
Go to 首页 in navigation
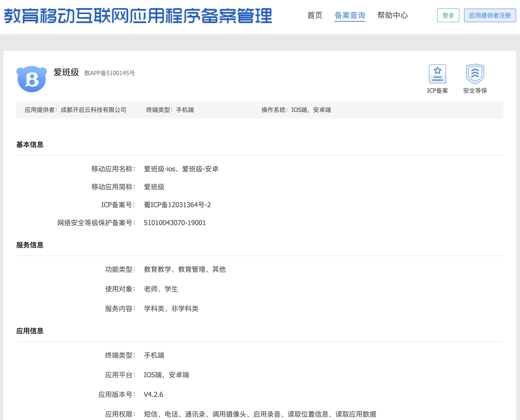click(314, 15)
